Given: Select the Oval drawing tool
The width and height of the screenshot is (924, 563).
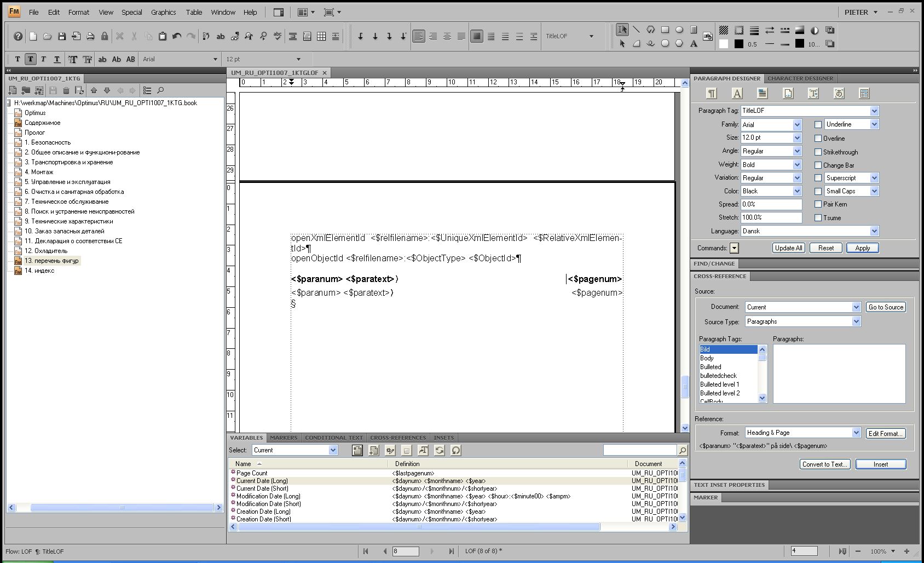Looking at the screenshot, I should point(679,30).
